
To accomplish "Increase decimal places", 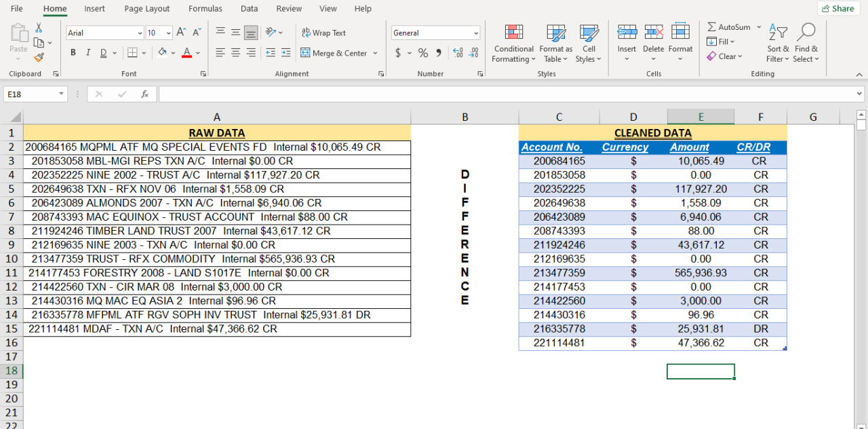I will click(x=458, y=53).
